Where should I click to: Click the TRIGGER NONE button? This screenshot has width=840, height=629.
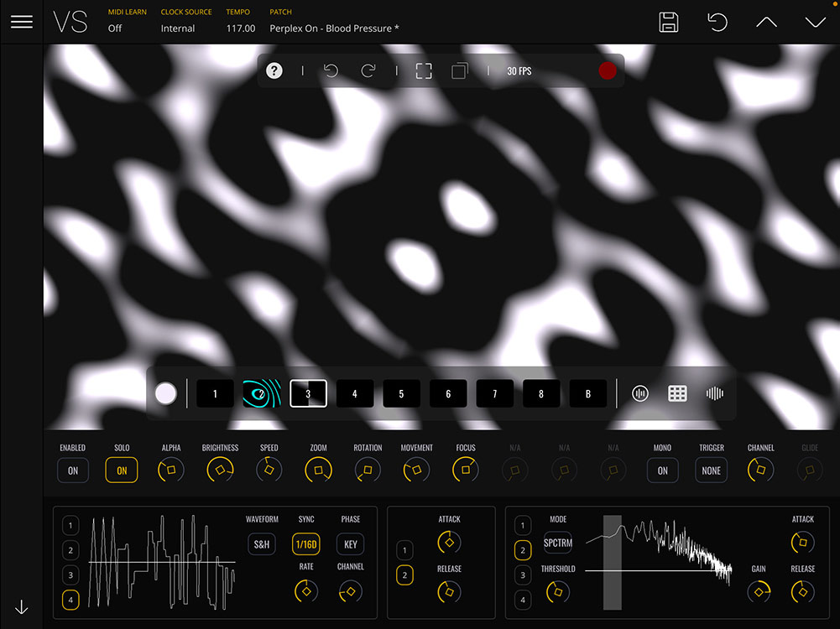click(711, 470)
